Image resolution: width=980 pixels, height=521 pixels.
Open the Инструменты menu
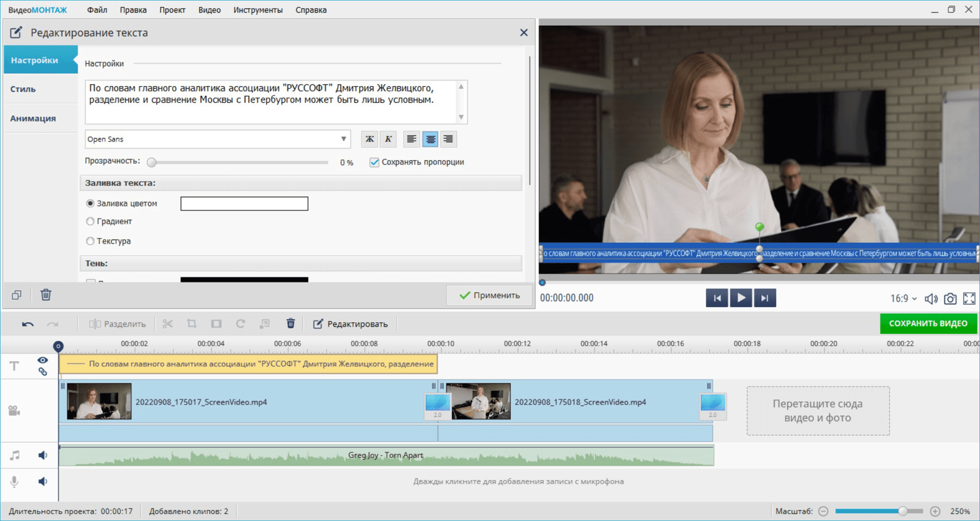pos(258,10)
